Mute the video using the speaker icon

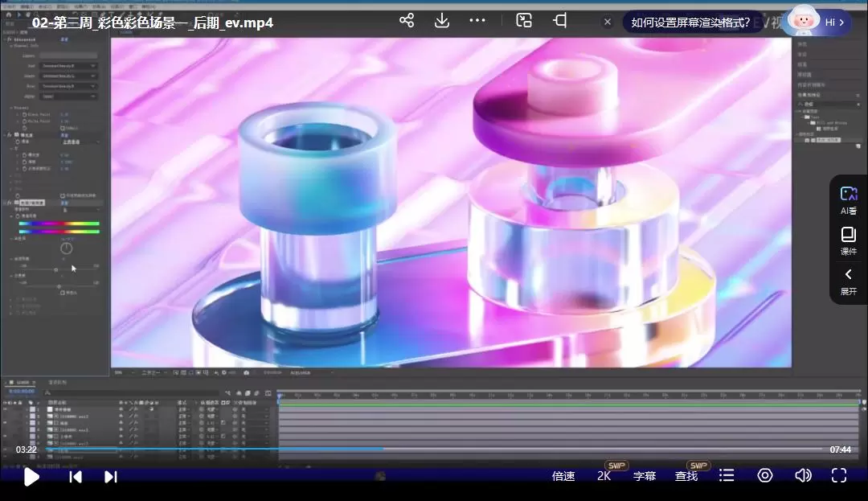(802, 475)
